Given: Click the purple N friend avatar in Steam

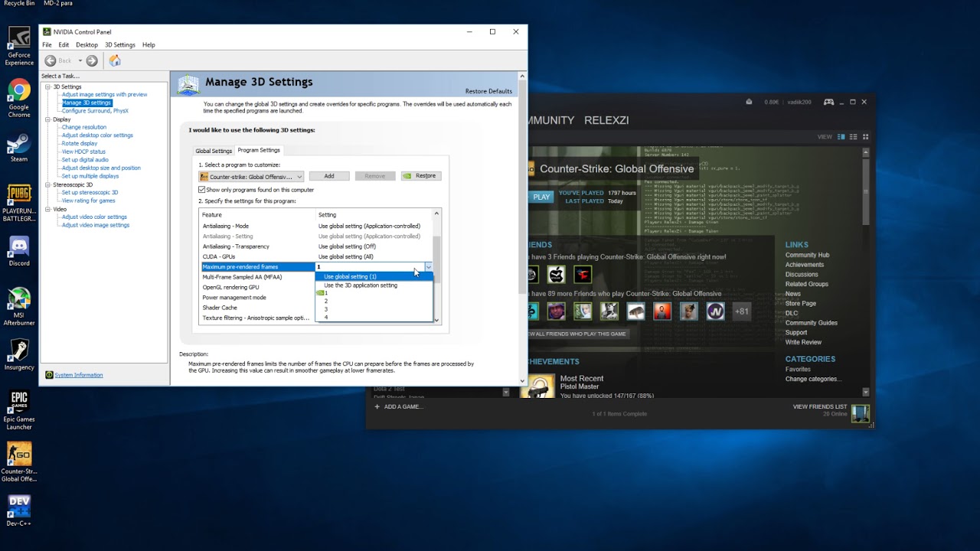Looking at the screenshot, I should (x=715, y=311).
